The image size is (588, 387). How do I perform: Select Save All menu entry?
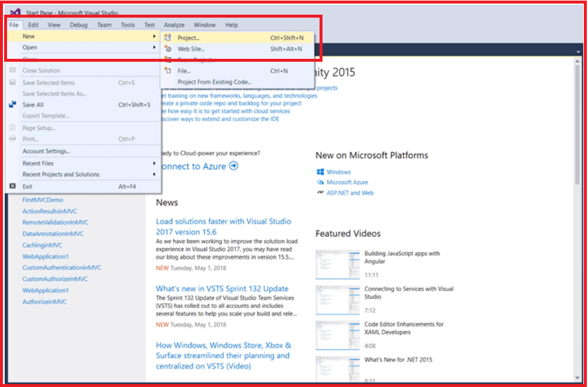coord(84,105)
